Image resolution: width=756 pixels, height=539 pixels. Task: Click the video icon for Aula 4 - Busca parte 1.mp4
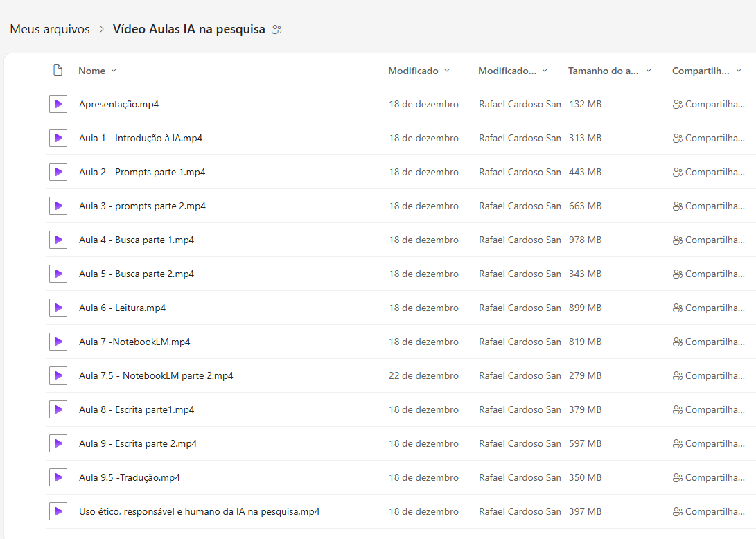(x=58, y=240)
